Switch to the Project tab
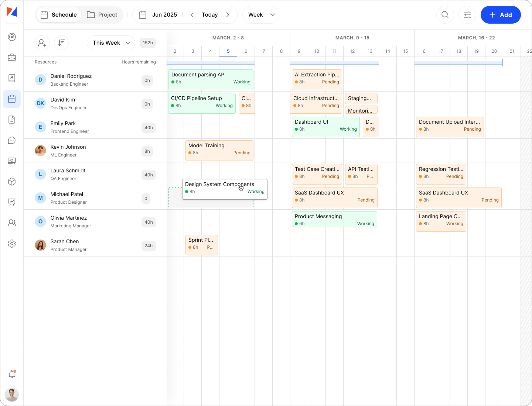This screenshot has height=406, width=532. pos(102,15)
